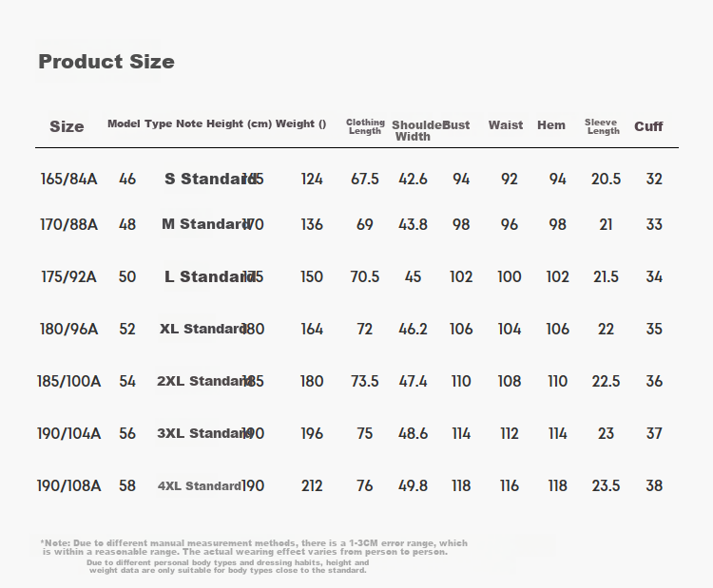
Task: Select the 190/108A size row label
Action: pyautogui.click(x=68, y=485)
